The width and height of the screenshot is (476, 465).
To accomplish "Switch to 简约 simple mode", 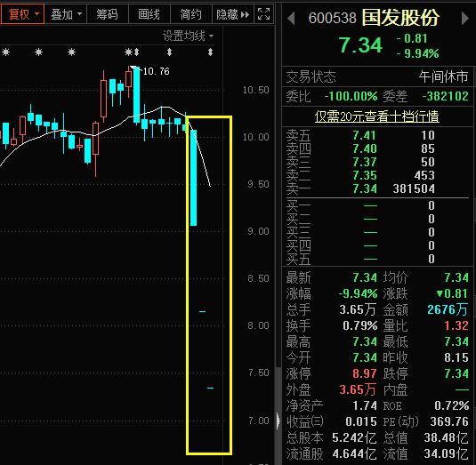I will 191,14.
